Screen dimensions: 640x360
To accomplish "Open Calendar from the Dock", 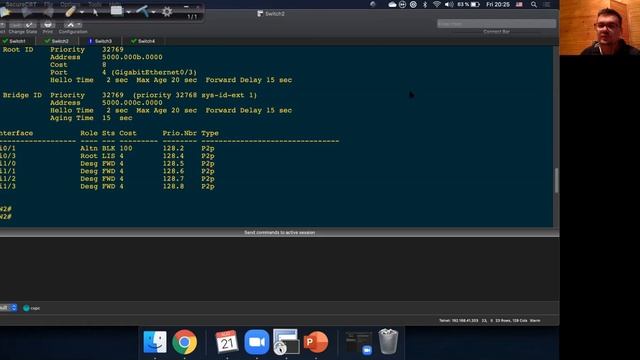I will pos(227,342).
